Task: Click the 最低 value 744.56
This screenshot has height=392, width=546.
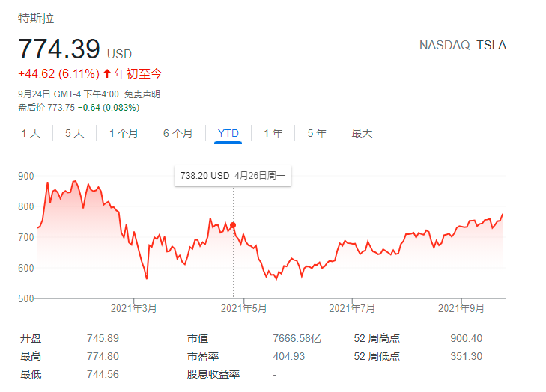Action: (x=103, y=375)
